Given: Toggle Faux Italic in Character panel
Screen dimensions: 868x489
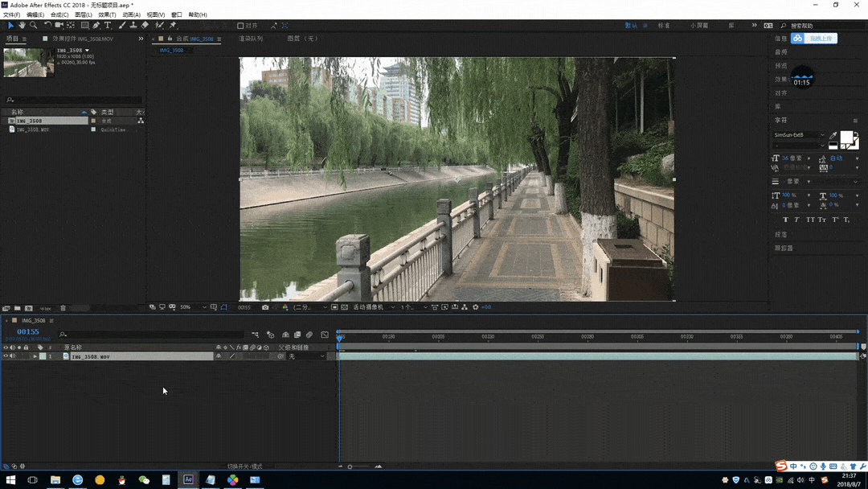Looking at the screenshot, I should coord(796,220).
